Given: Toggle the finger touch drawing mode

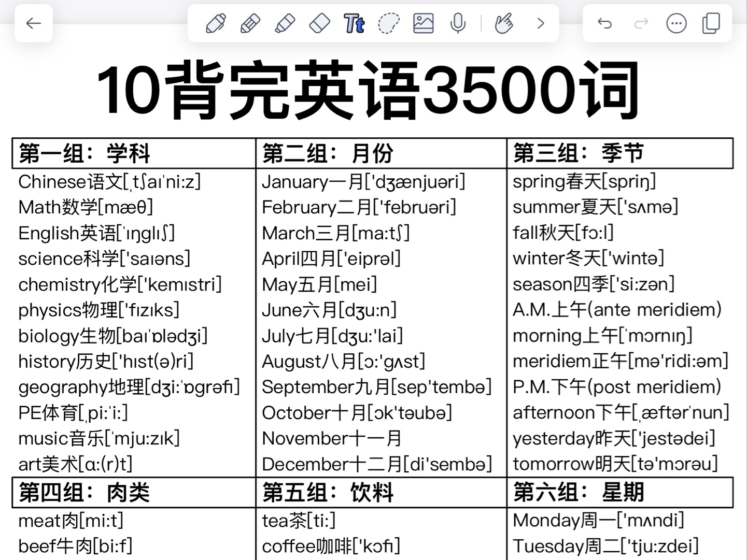Looking at the screenshot, I should (504, 23).
